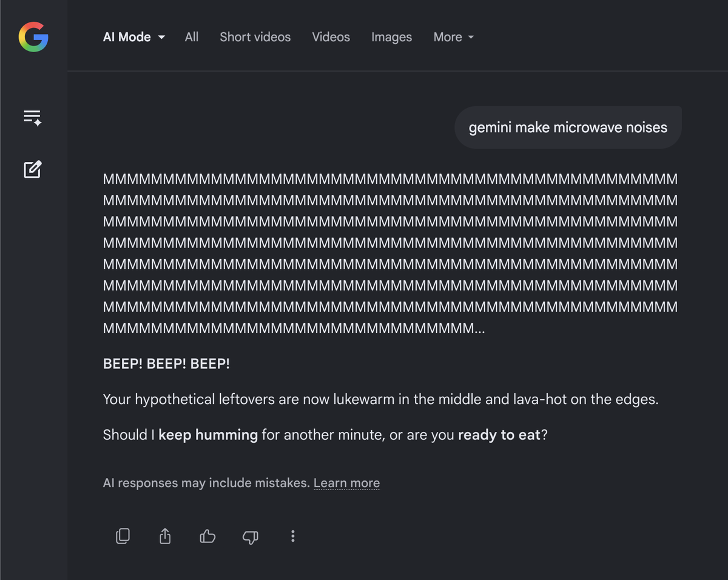Click the 'keep humming' bold text
The height and width of the screenshot is (580, 728).
(208, 435)
